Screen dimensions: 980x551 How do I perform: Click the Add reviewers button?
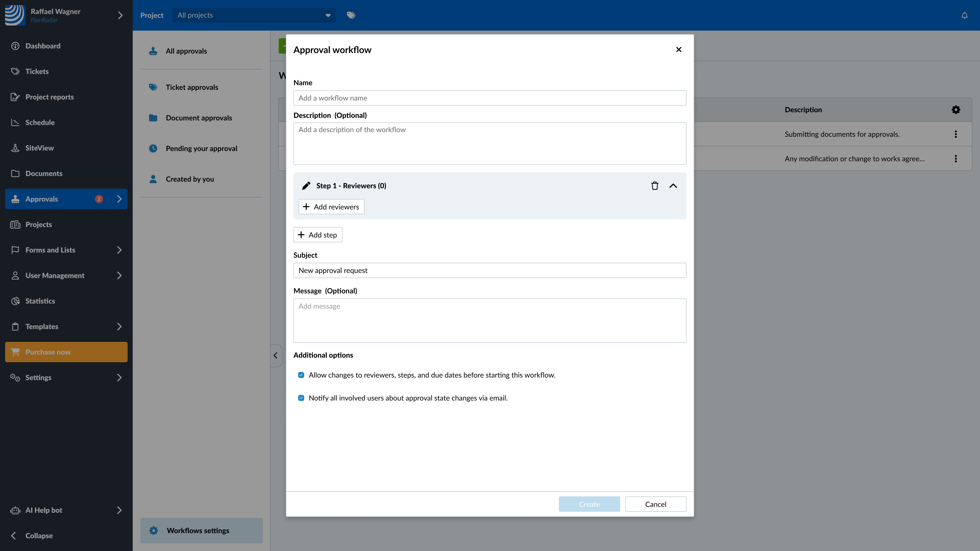click(x=331, y=206)
